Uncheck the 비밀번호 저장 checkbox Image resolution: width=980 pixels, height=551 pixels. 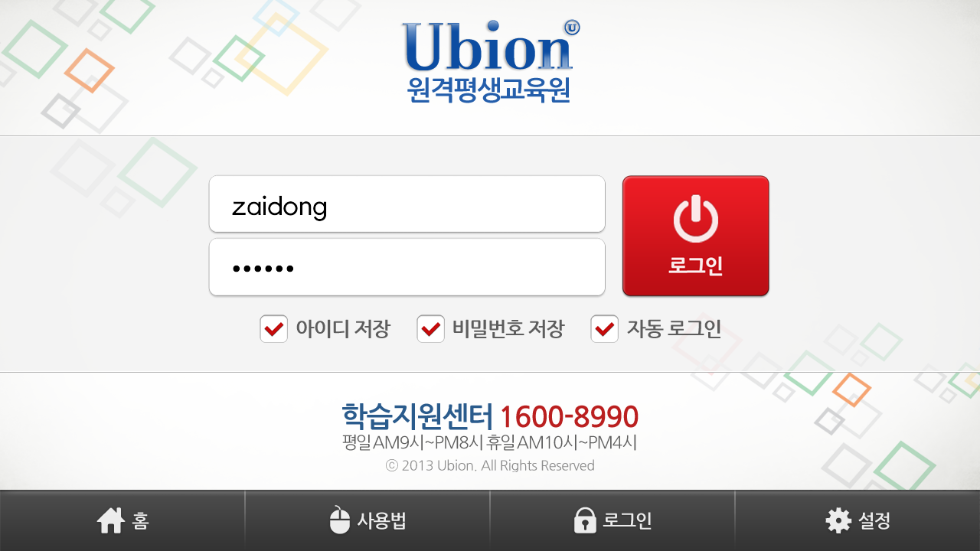tap(430, 329)
